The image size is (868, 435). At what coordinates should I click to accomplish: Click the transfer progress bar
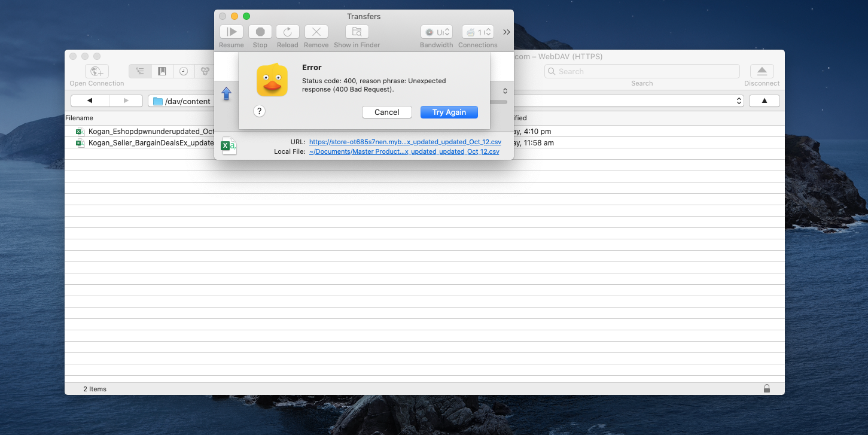click(498, 102)
